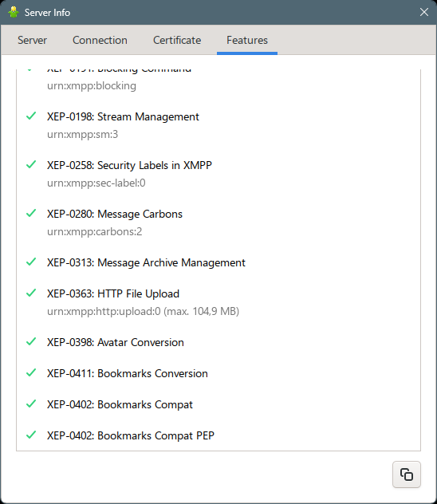Viewport: 437px width, 504px height.
Task: Select the Features tab
Action: click(x=247, y=40)
